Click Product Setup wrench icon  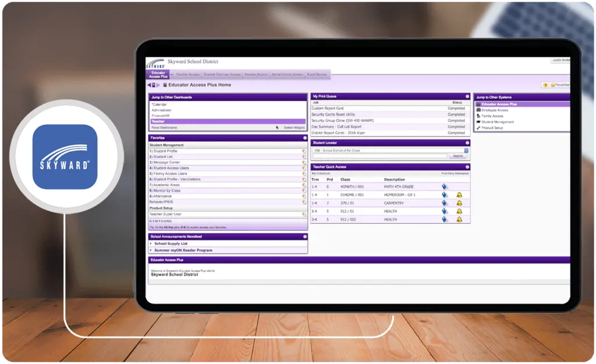coord(478,128)
